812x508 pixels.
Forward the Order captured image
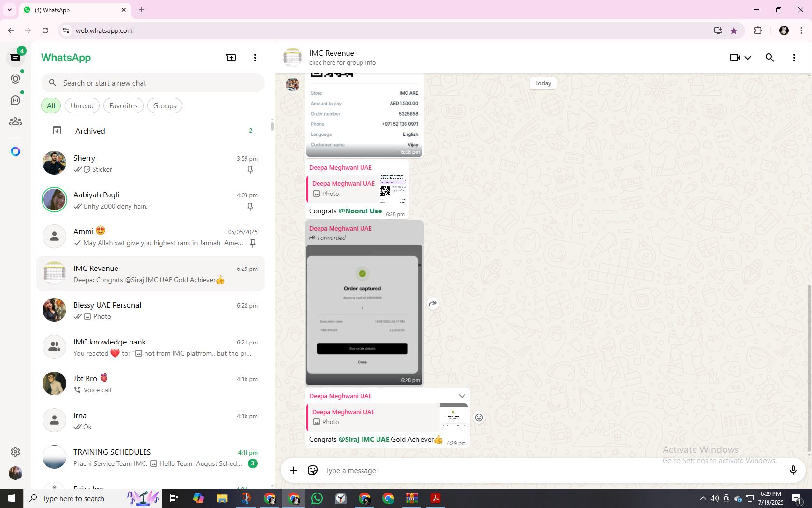433,303
